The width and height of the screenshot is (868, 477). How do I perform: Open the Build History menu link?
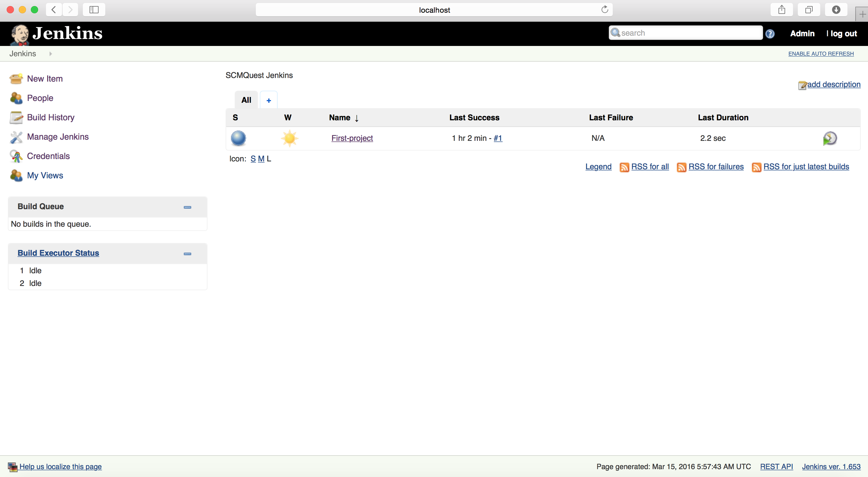tap(51, 118)
